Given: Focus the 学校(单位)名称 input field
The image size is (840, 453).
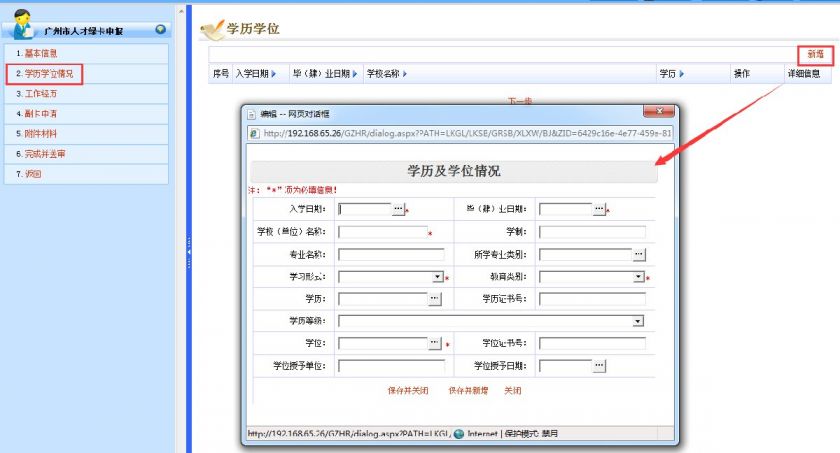Looking at the screenshot, I should click(x=382, y=232).
